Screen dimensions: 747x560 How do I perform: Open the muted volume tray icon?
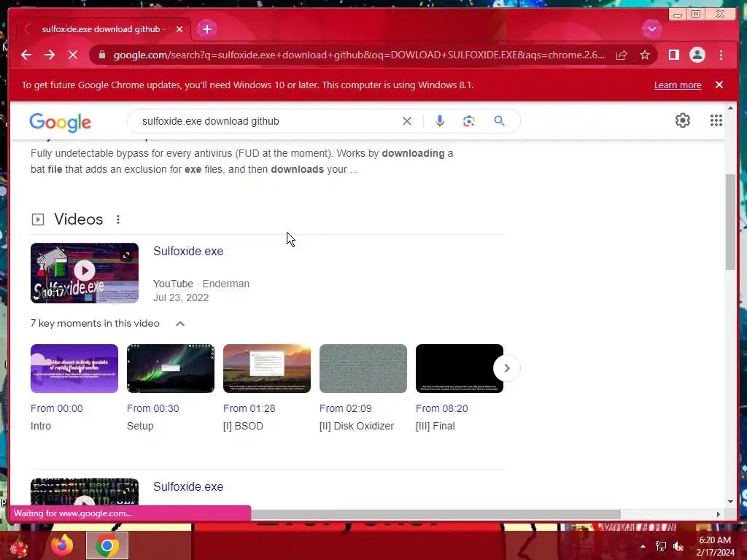pyautogui.click(x=678, y=546)
